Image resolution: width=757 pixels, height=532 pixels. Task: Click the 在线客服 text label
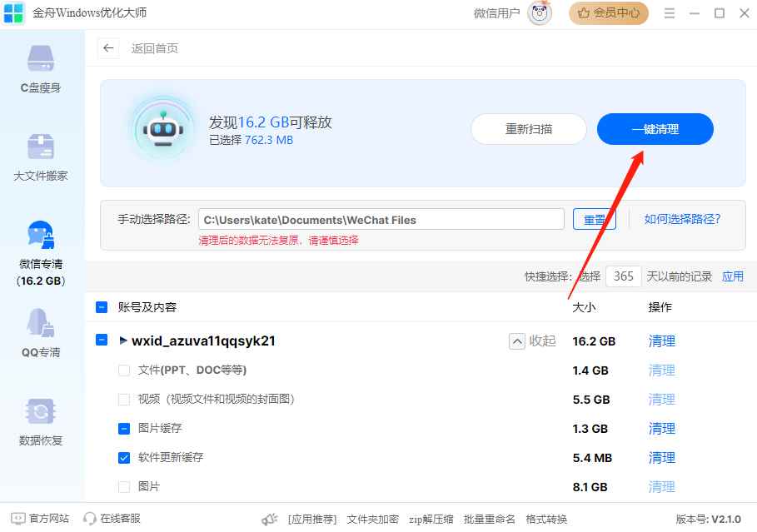(x=120, y=519)
